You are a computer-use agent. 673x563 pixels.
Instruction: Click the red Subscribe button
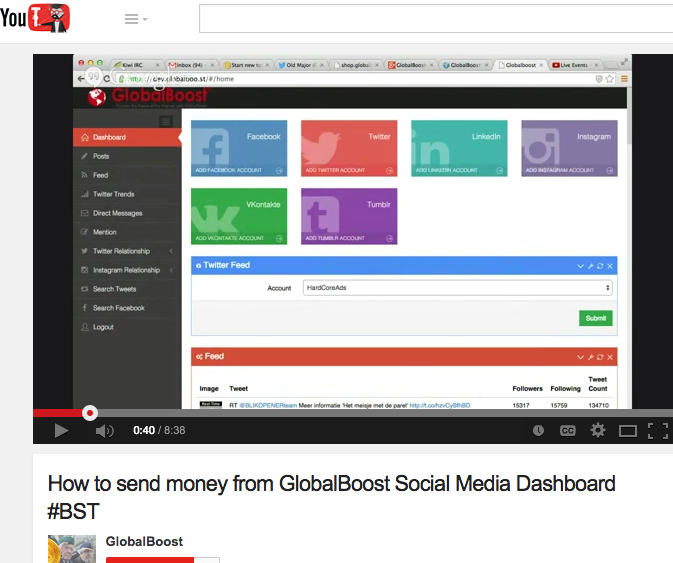click(150, 560)
